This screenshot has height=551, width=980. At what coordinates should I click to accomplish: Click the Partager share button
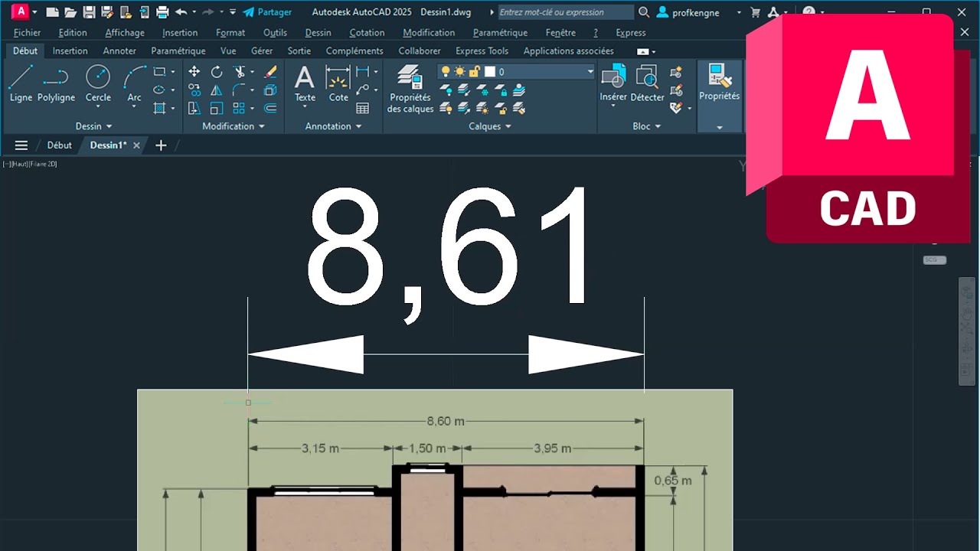267,12
